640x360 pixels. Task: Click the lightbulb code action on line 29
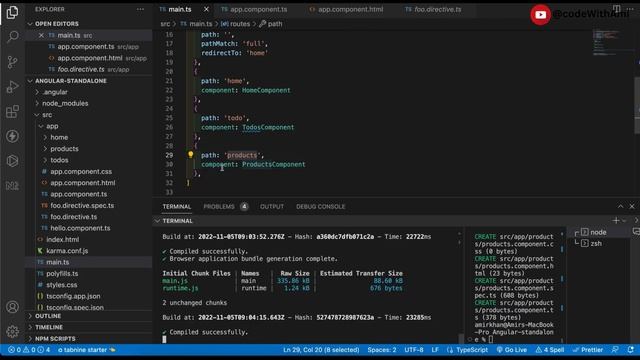tap(190, 155)
